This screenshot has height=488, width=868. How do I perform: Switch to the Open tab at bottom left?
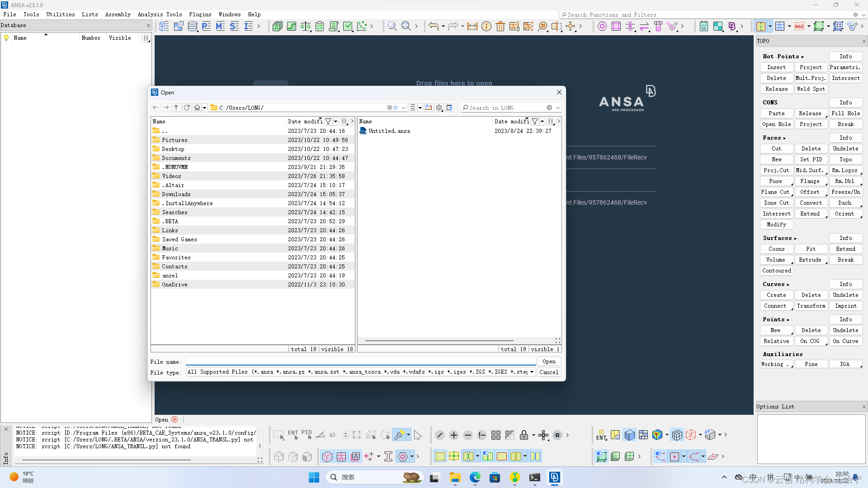[161, 419]
